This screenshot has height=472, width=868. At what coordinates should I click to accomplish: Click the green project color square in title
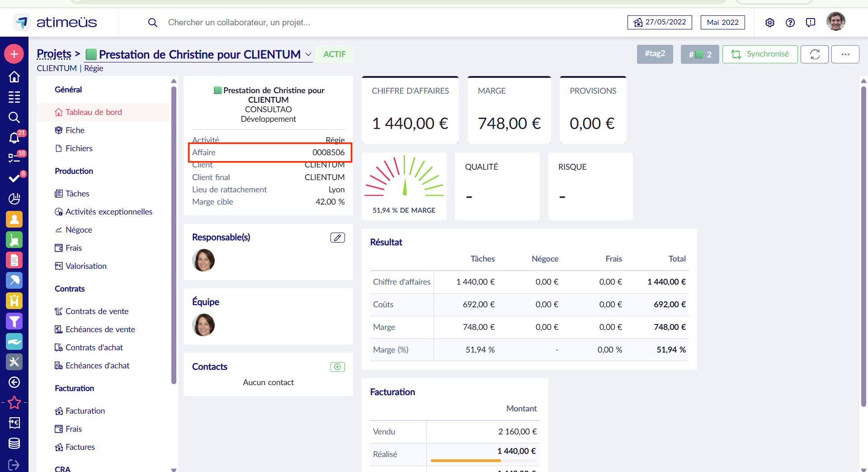point(91,54)
